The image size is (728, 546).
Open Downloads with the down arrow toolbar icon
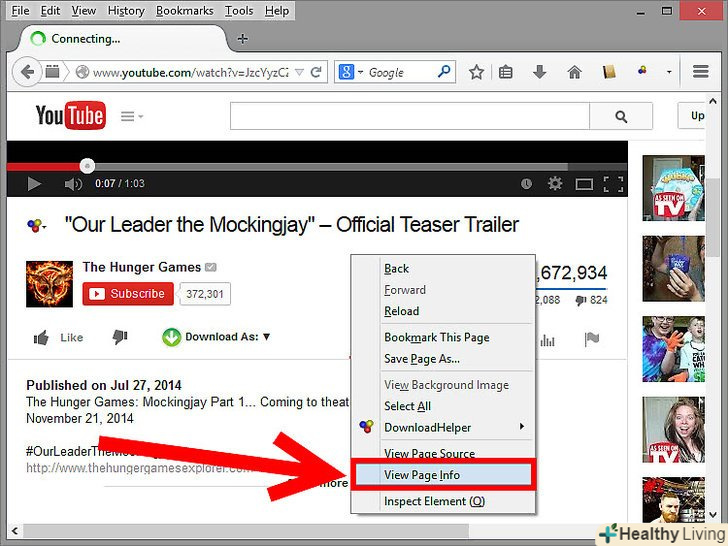540,72
